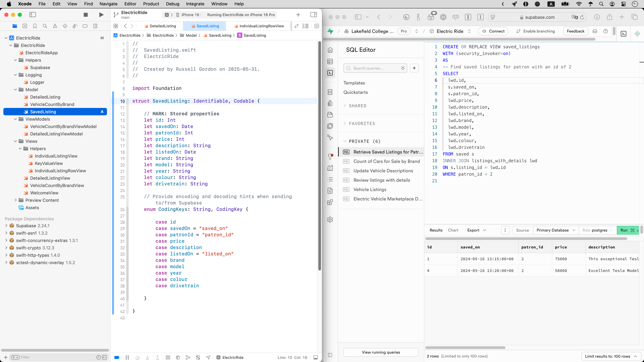Click View running queries button

[381, 352]
